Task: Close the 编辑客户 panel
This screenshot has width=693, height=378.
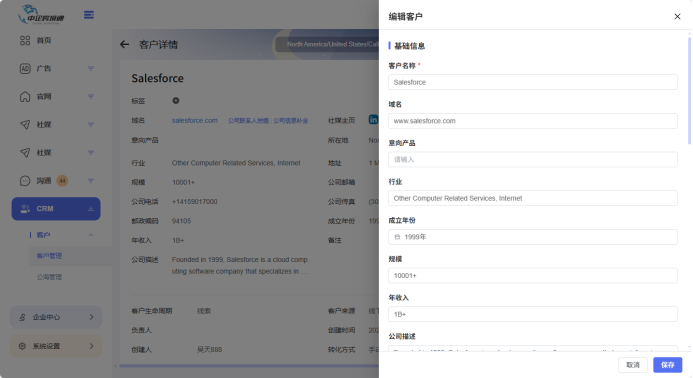Action: 677,16
